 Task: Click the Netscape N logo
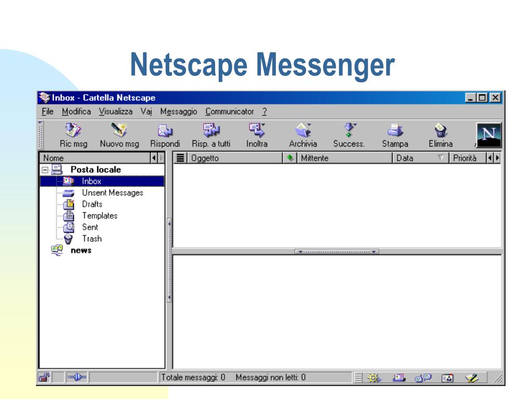click(488, 135)
